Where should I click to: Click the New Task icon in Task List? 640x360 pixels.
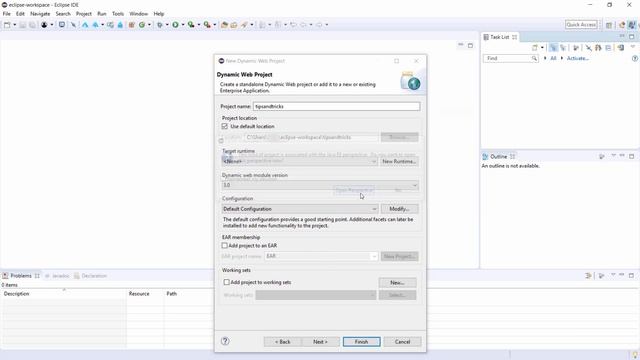click(535, 48)
